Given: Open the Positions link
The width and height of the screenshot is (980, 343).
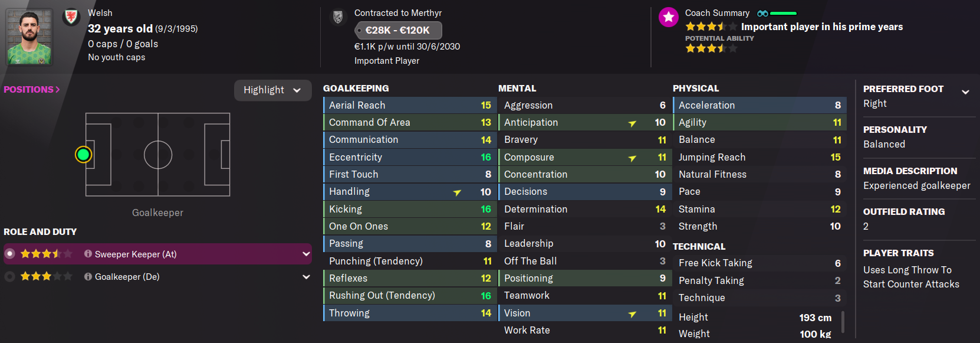Looking at the screenshot, I should click(32, 90).
